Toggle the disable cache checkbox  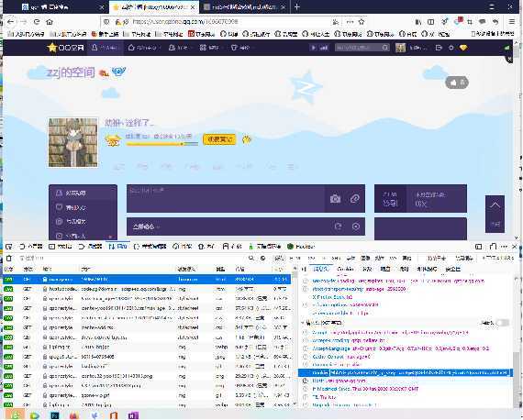[x=464, y=258]
